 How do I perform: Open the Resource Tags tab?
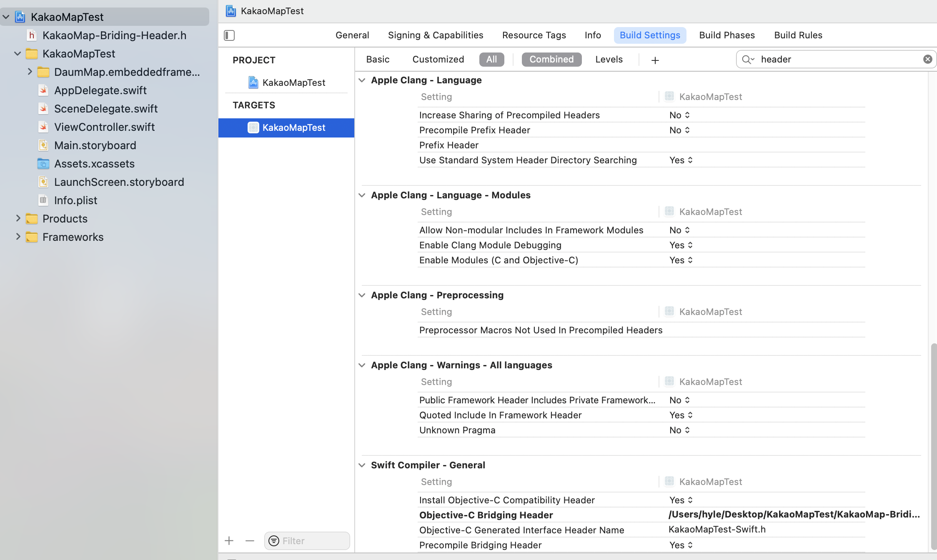(534, 35)
